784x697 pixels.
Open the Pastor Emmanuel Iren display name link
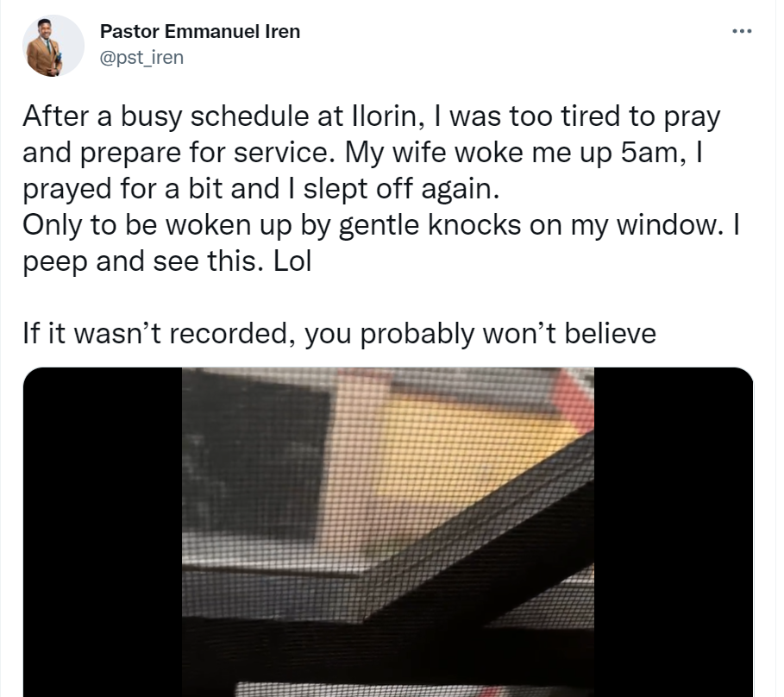[200, 33]
